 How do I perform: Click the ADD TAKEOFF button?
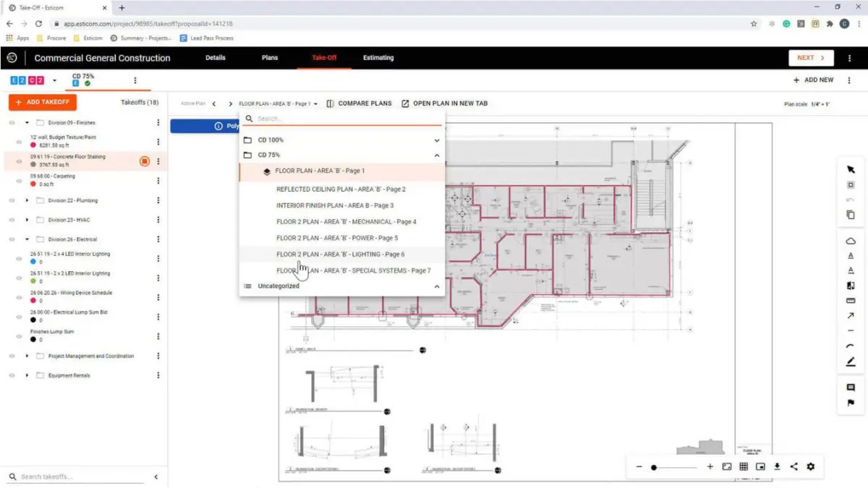[42, 102]
